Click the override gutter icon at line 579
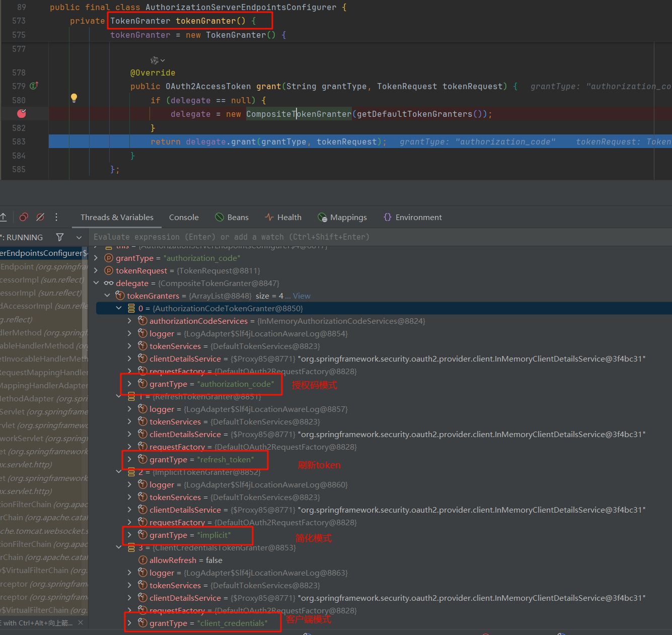The width and height of the screenshot is (672, 635). click(x=34, y=86)
